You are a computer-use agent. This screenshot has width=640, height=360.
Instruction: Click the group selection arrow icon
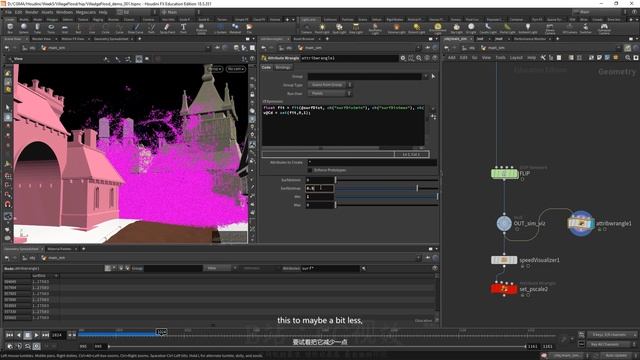pos(433,76)
